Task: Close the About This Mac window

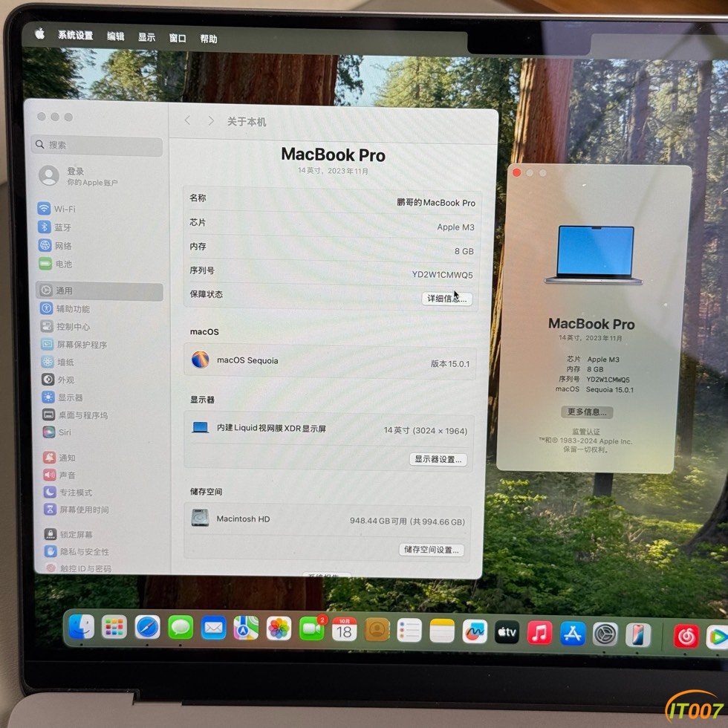Action: pyautogui.click(x=517, y=172)
